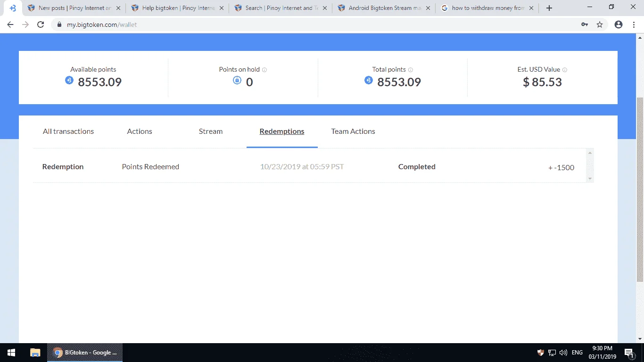This screenshot has width=644, height=362.
Task: Reload the BIGtoken wallet page
Action: [41, 25]
